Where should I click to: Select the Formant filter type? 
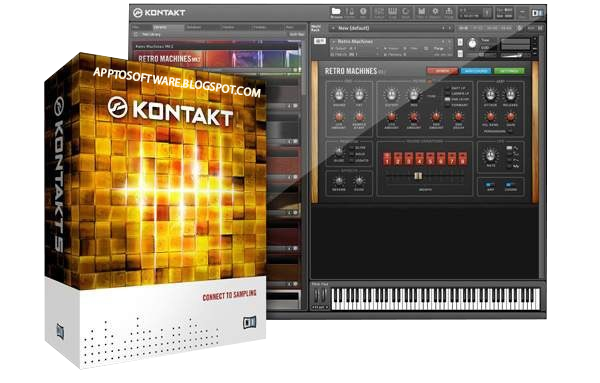[x=447, y=104]
